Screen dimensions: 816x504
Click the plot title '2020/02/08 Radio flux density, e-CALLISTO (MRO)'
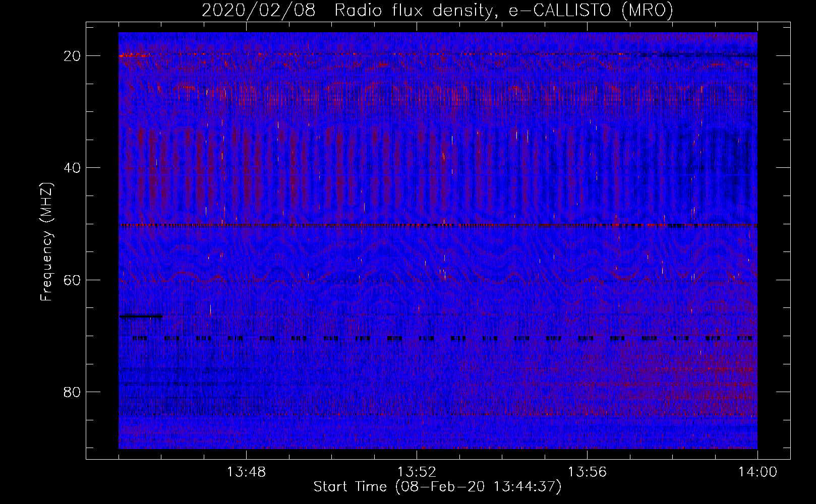pyautogui.click(x=437, y=10)
